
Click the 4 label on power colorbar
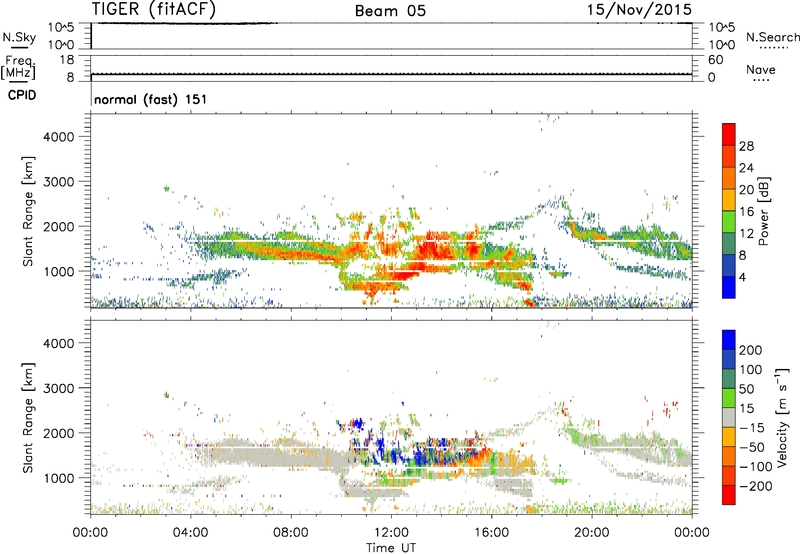(x=743, y=277)
